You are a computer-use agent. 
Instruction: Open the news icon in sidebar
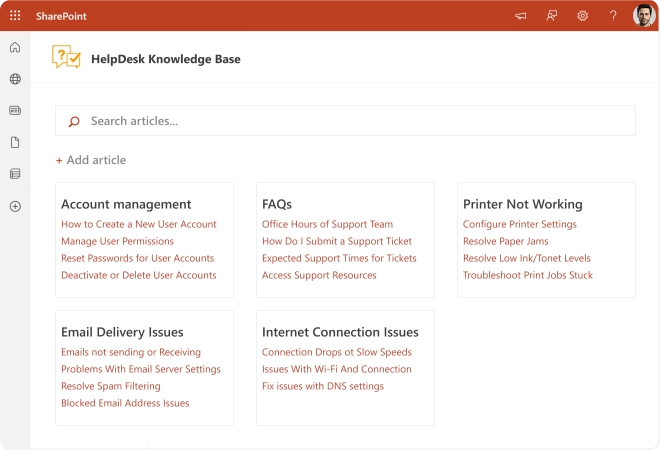(x=15, y=110)
